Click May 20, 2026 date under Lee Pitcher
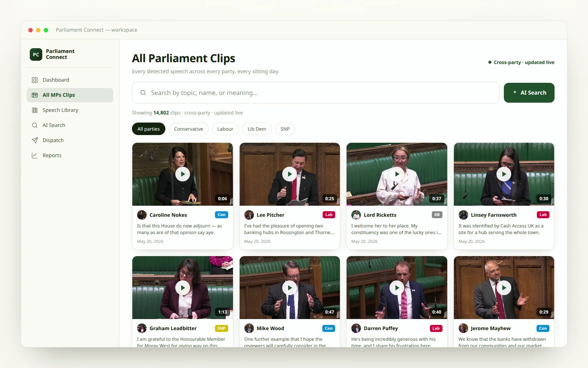The image size is (588, 368). click(x=257, y=241)
